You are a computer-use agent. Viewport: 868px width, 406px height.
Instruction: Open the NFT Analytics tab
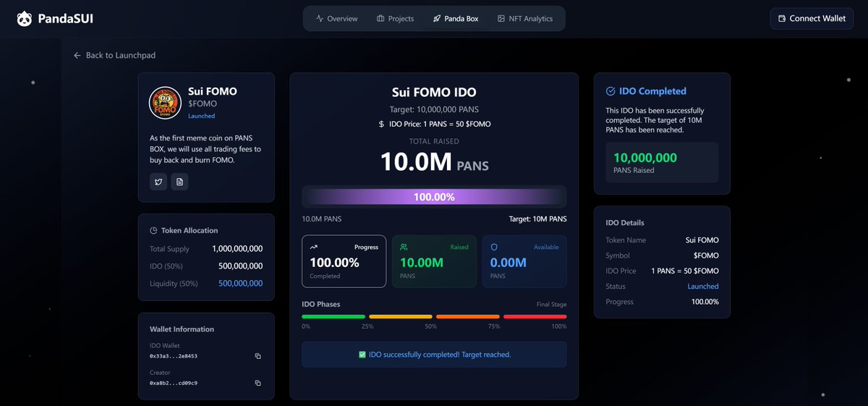click(525, 19)
